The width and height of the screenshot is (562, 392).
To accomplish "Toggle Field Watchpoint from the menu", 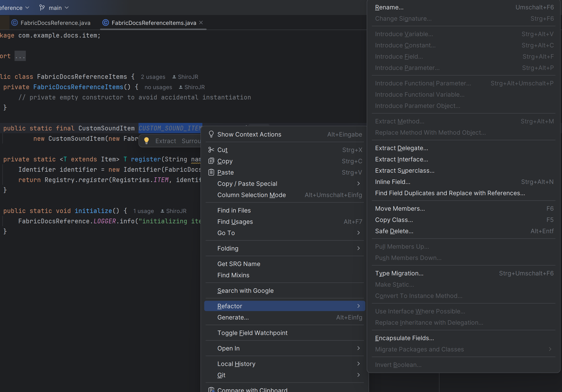I will click(x=252, y=333).
